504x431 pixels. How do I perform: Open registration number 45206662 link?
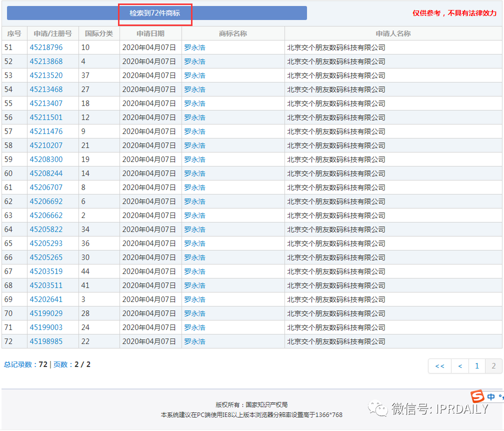pyautogui.click(x=46, y=215)
